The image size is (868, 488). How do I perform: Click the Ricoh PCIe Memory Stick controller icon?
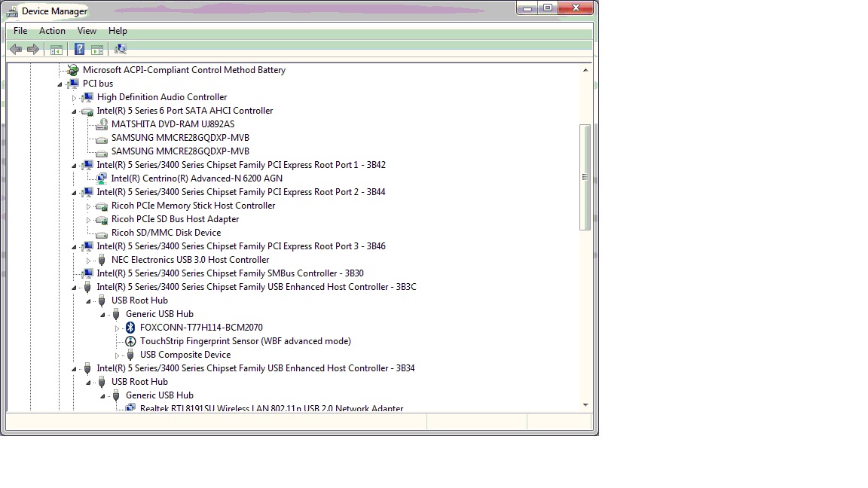coord(101,206)
